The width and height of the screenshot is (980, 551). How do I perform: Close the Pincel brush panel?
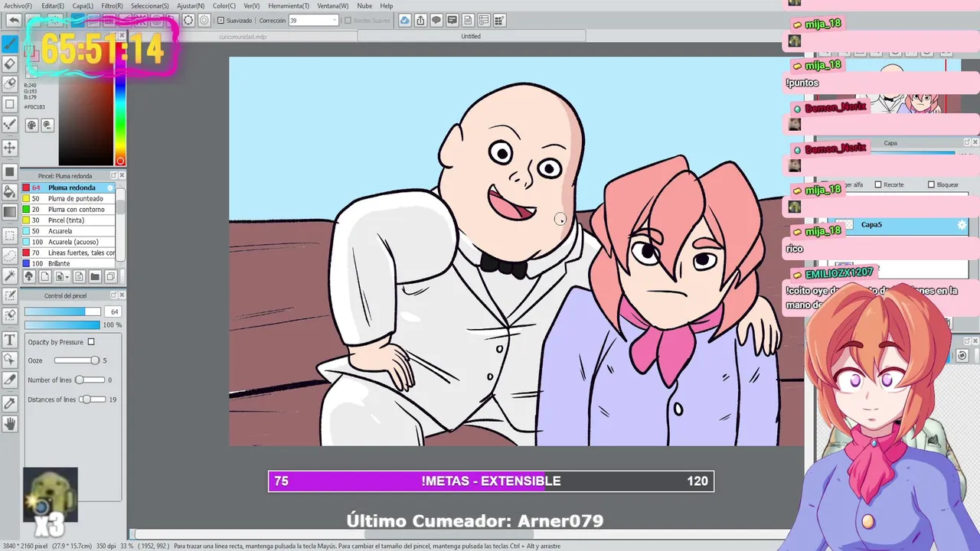point(122,175)
